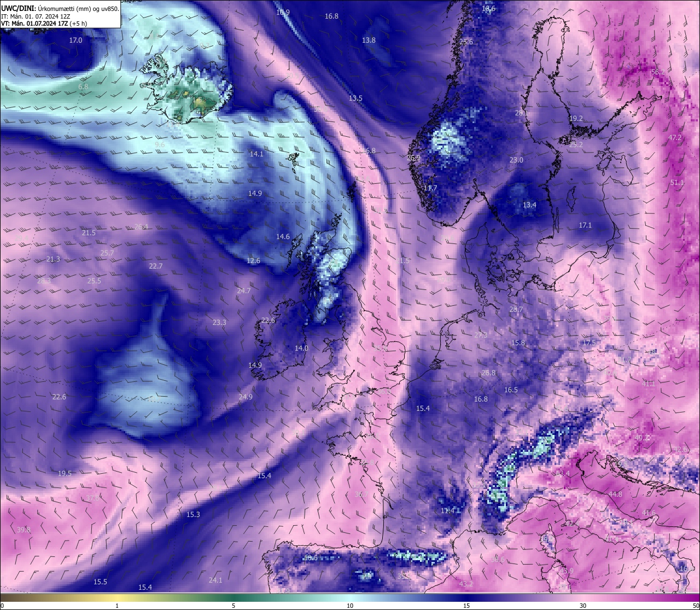Click the legend tick labeled 10
Screen dimensions: 700x610
[x=350, y=606]
